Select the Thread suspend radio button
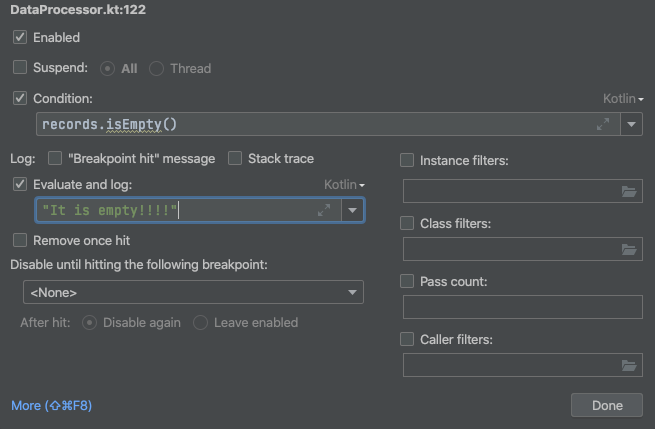 (x=156, y=69)
